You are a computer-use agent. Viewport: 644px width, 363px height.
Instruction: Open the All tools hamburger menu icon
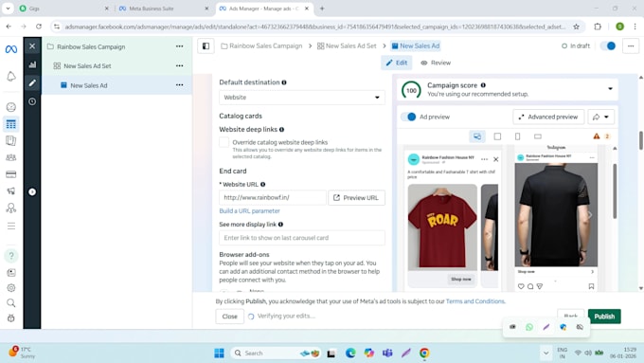(x=11, y=227)
